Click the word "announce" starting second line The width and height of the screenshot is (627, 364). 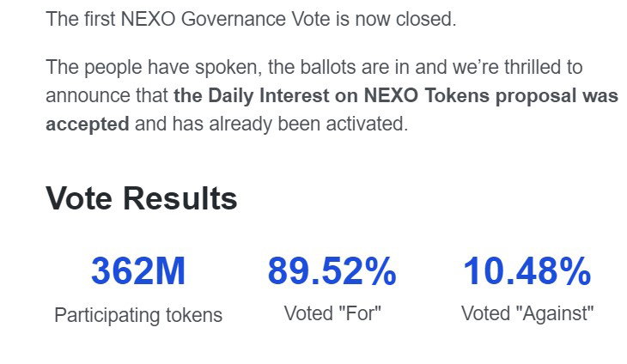(x=88, y=96)
